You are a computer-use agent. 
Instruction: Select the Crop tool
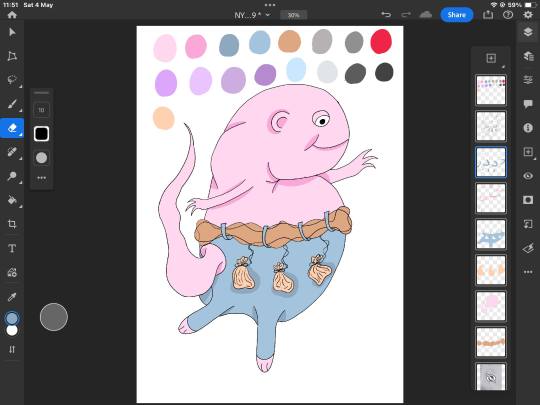(12, 224)
